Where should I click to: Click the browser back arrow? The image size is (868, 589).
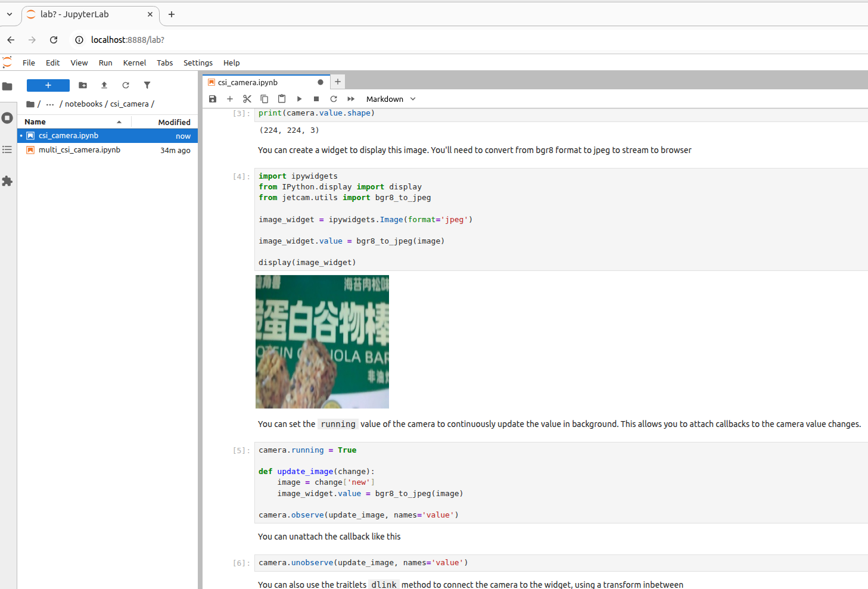(11, 40)
